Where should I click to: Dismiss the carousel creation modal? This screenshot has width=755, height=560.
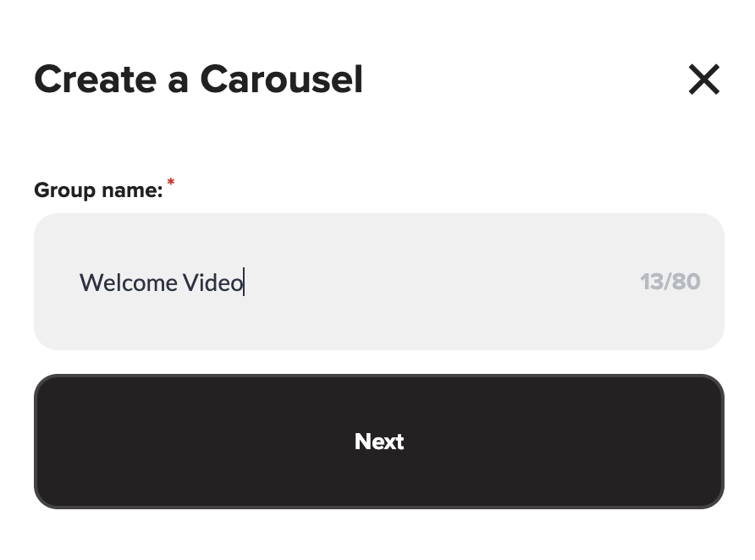click(703, 80)
